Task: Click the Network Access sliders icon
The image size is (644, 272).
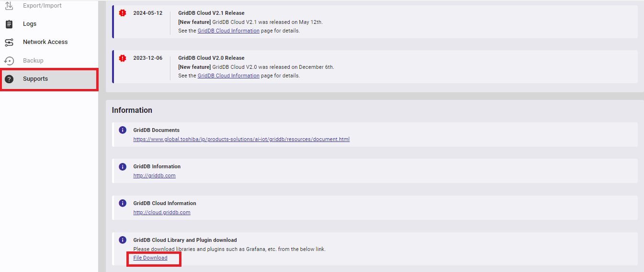Action: click(9, 43)
